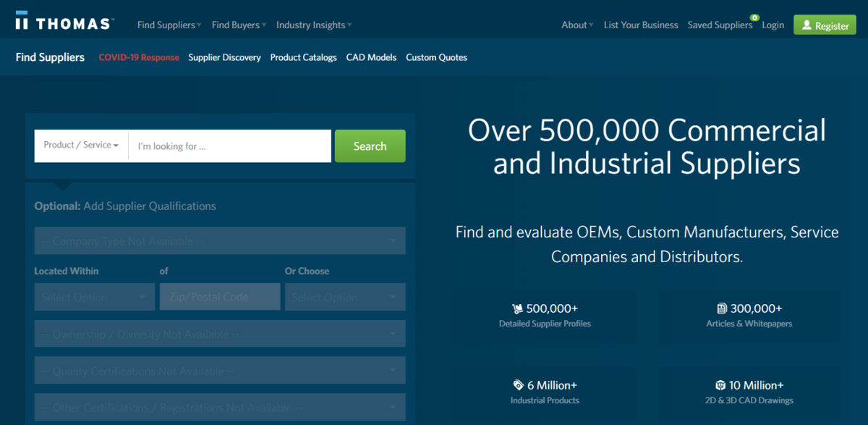Open Product Catalogs
This screenshot has height=425, width=868.
304,58
